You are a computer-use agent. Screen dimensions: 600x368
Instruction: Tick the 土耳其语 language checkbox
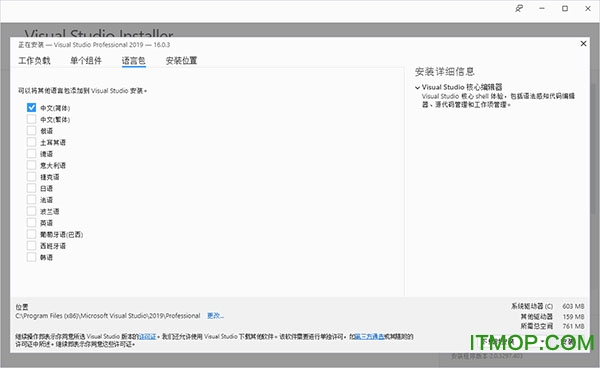pos(31,142)
